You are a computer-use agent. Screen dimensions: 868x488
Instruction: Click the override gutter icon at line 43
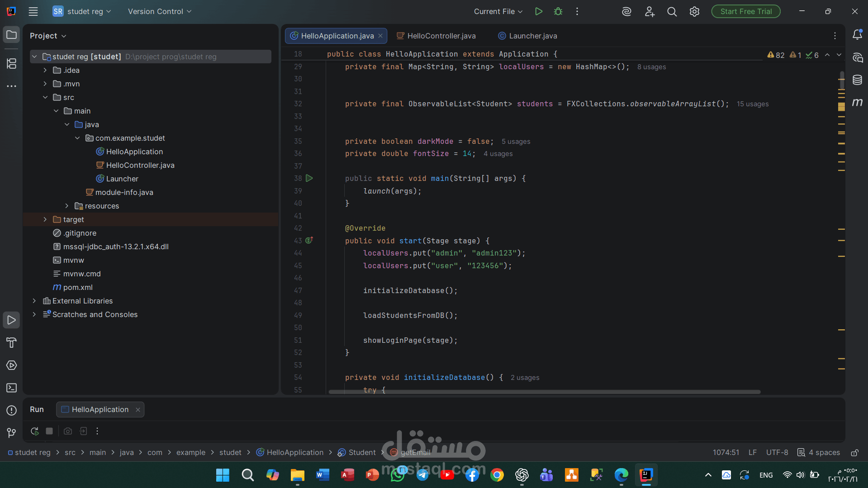[309, 241]
